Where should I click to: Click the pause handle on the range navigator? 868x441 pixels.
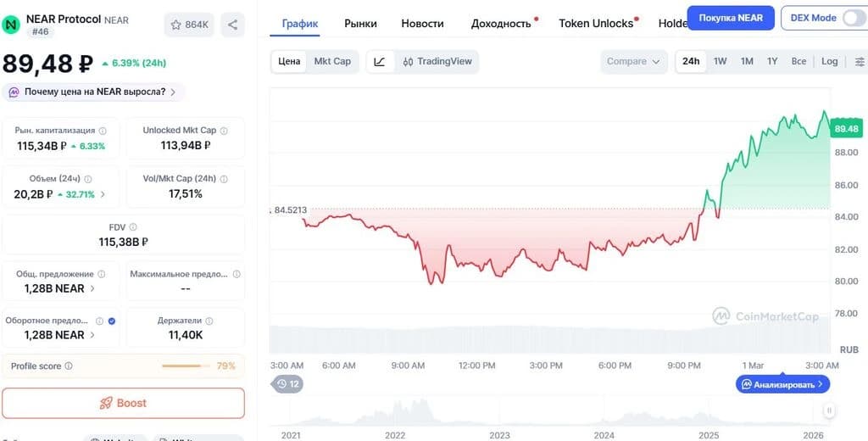point(829,410)
